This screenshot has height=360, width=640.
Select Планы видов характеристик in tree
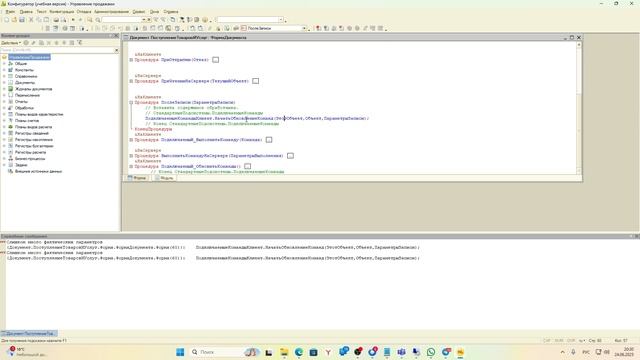(39, 114)
